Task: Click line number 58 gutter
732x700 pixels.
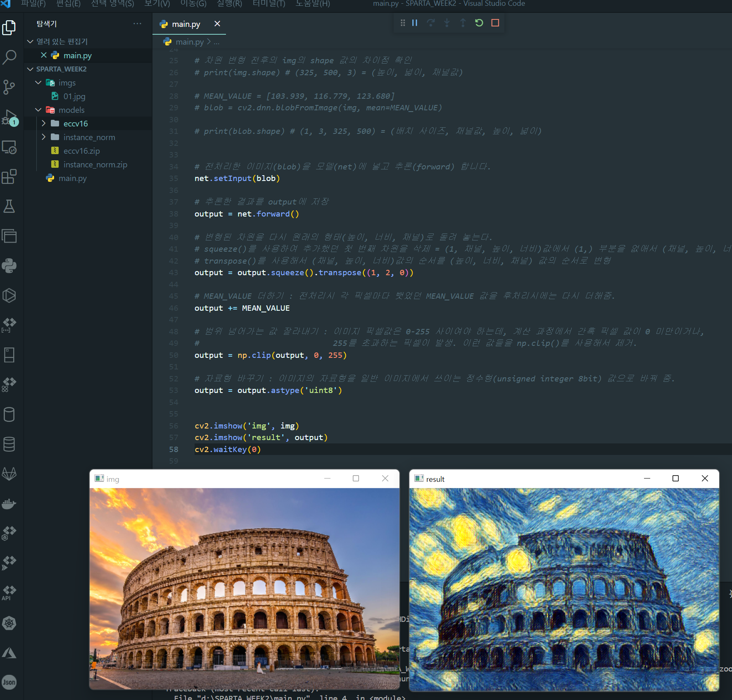Action: 173,450
